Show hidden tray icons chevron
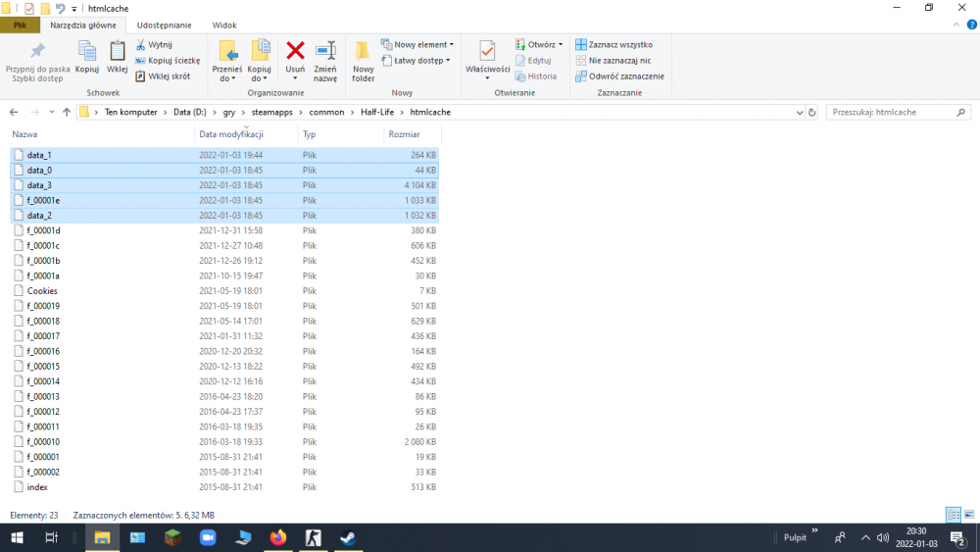This screenshot has width=980, height=552. 865,537
